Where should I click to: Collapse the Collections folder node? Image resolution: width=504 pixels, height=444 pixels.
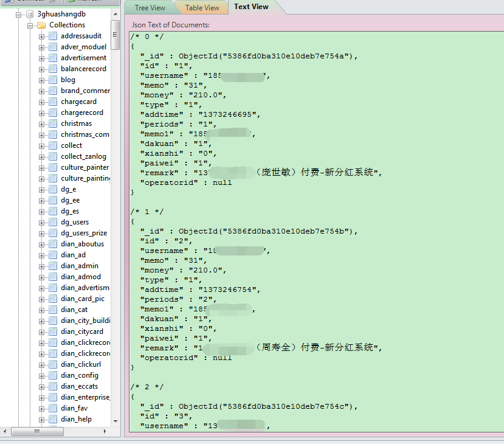tap(30, 26)
